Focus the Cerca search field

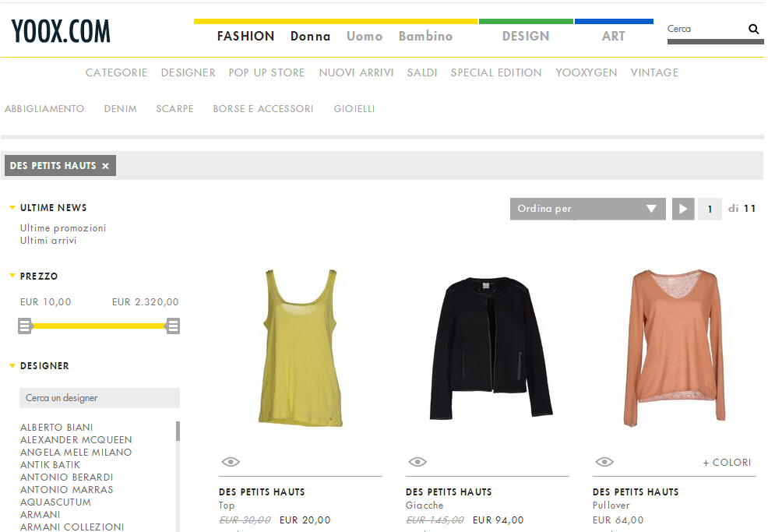coord(706,30)
